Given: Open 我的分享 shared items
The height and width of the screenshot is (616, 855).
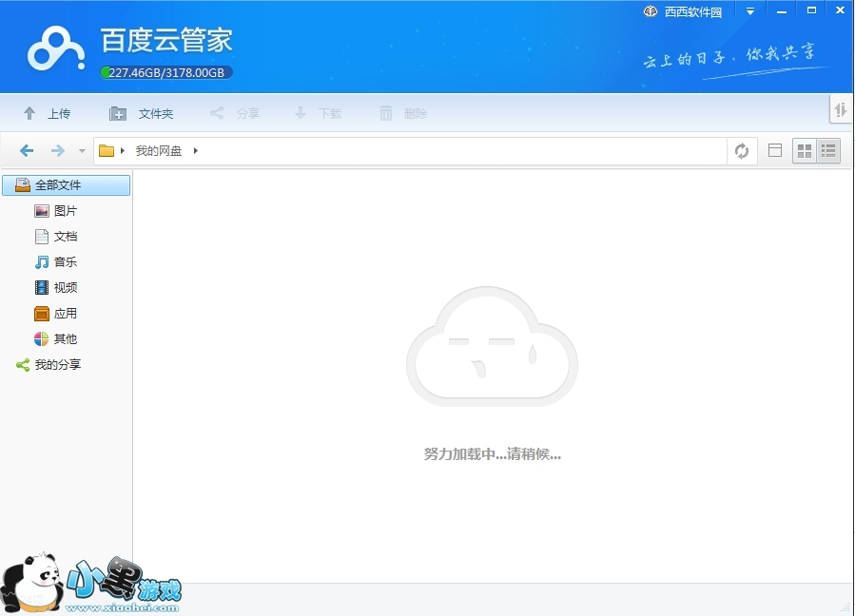Looking at the screenshot, I should point(57,365).
